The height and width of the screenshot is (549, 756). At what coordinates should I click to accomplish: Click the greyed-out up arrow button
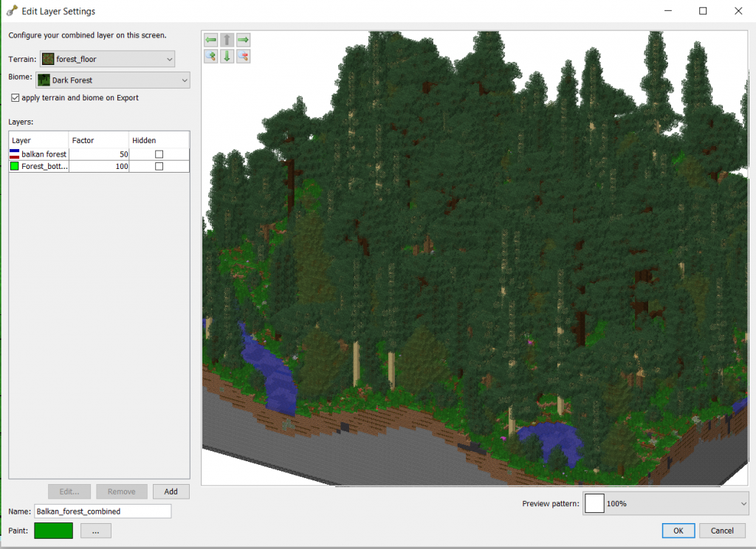(227, 40)
